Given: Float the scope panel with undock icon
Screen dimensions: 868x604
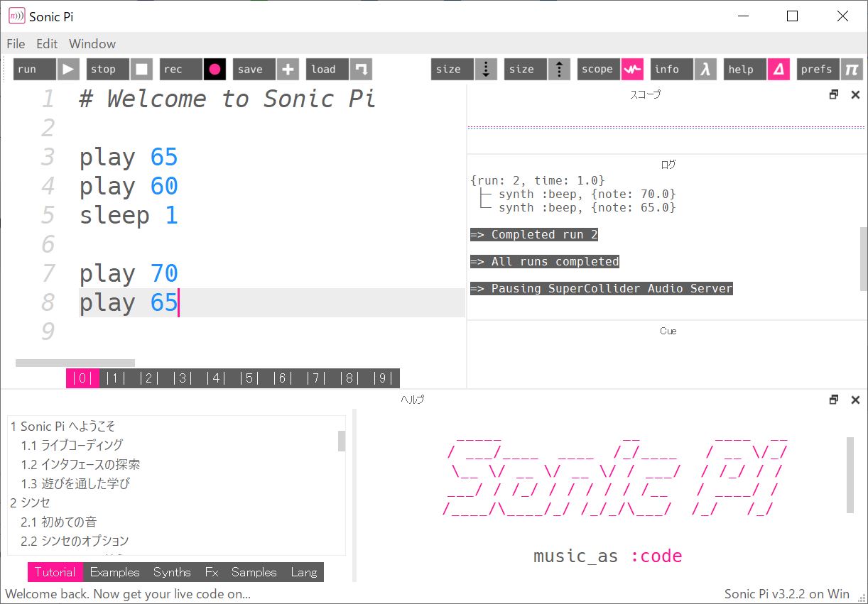Looking at the screenshot, I should pyautogui.click(x=834, y=94).
